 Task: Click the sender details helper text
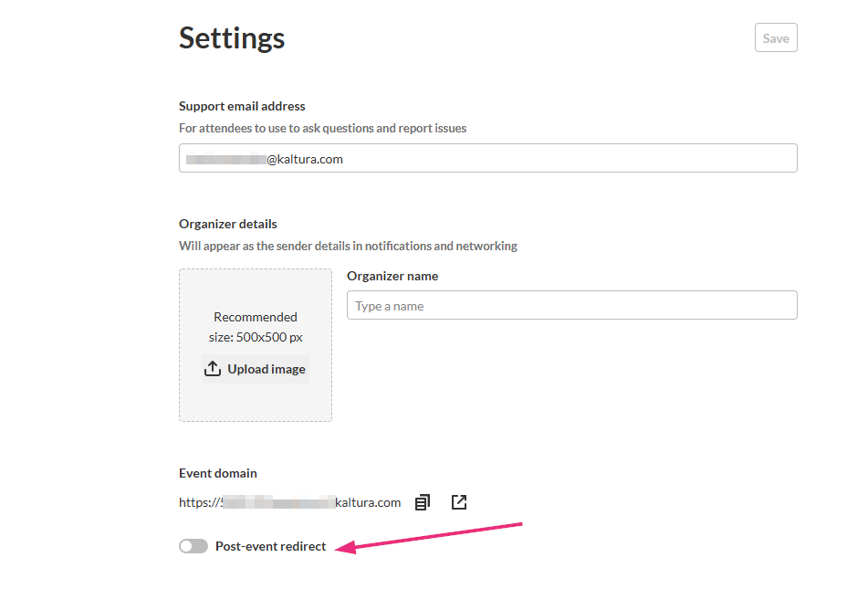point(348,246)
